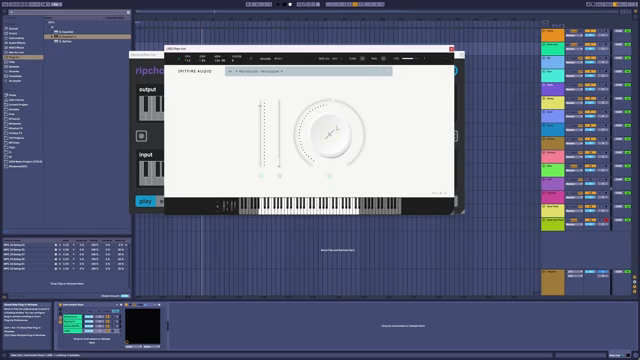The image size is (640, 360).
Task: Open the MIDI channel dropdown in LABS
Action: (x=336, y=59)
